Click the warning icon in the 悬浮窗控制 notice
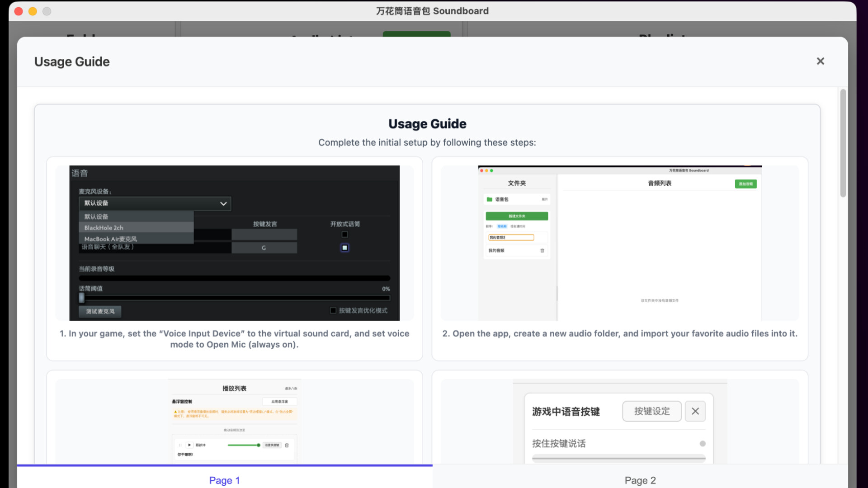The width and height of the screenshot is (868, 488). tap(175, 412)
